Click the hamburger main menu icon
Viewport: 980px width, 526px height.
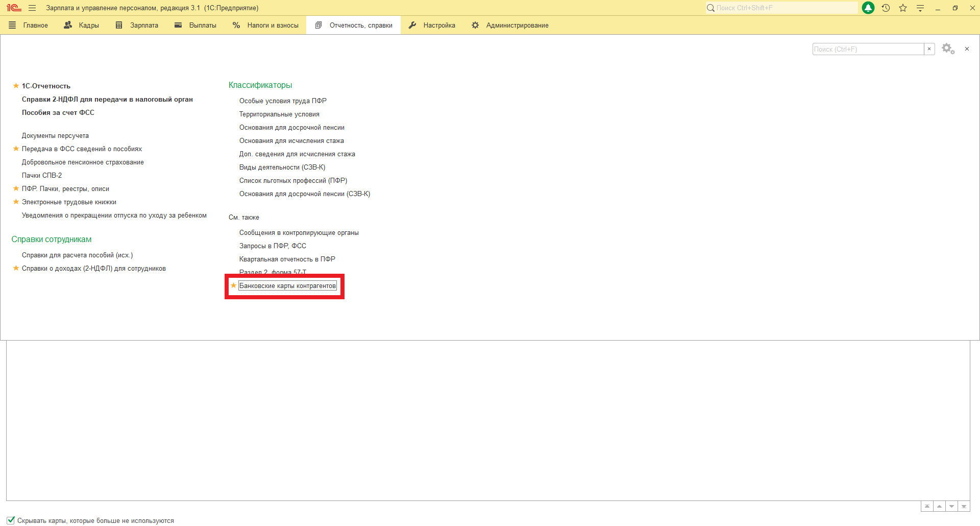click(x=32, y=8)
